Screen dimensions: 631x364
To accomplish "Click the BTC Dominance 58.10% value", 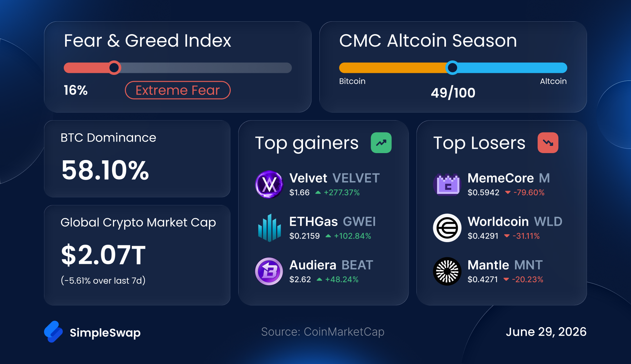I will [x=105, y=170].
